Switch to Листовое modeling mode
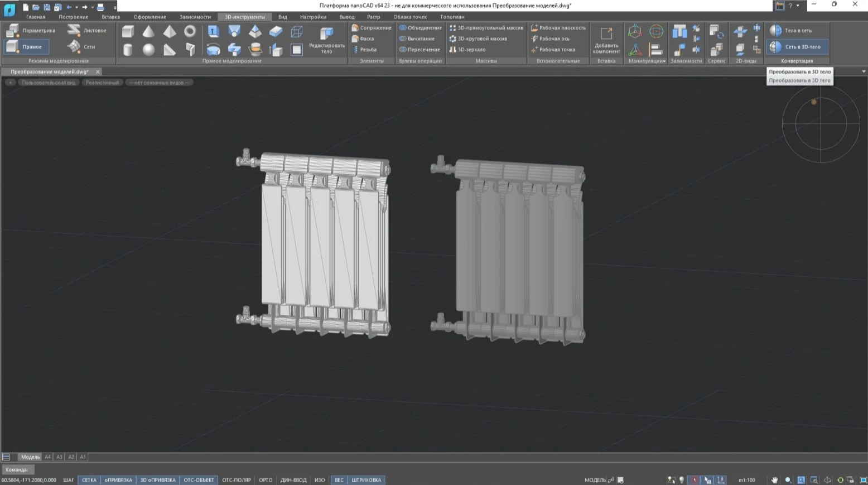 coord(87,31)
